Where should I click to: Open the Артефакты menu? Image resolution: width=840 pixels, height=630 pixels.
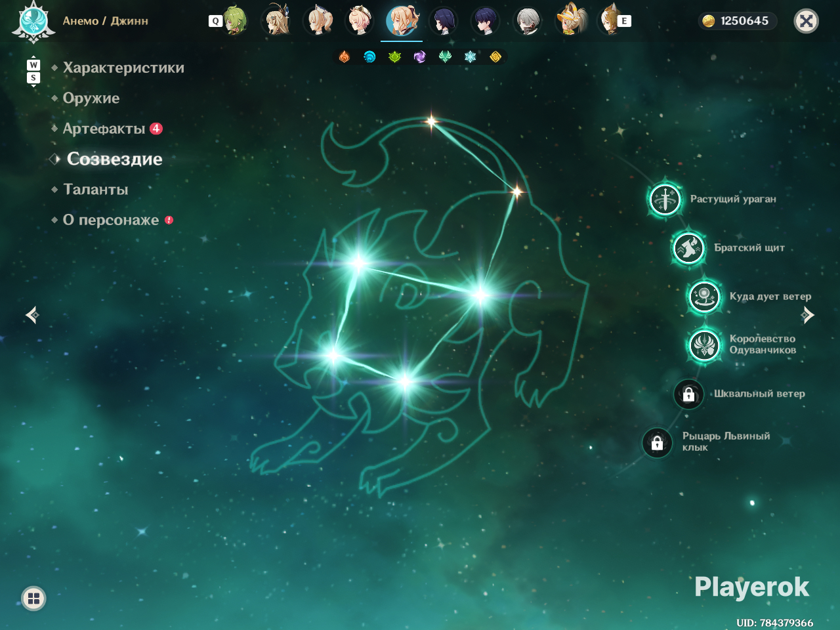point(104,129)
